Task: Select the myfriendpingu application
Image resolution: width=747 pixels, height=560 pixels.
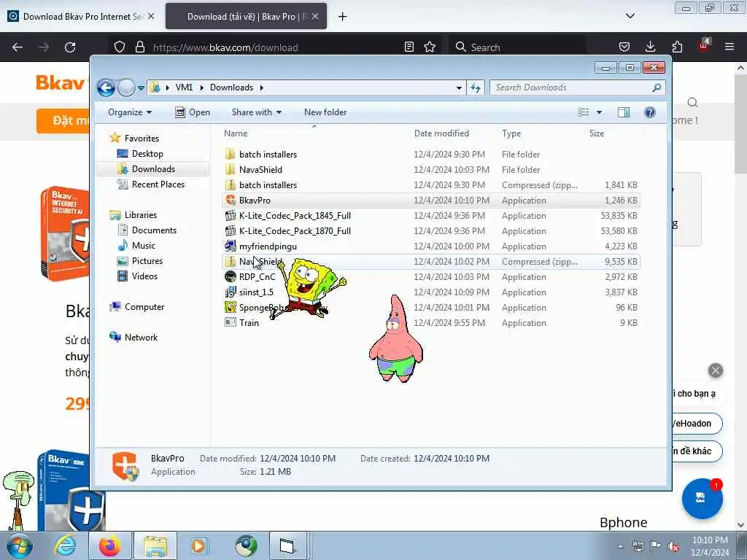Action: (430, 246)
